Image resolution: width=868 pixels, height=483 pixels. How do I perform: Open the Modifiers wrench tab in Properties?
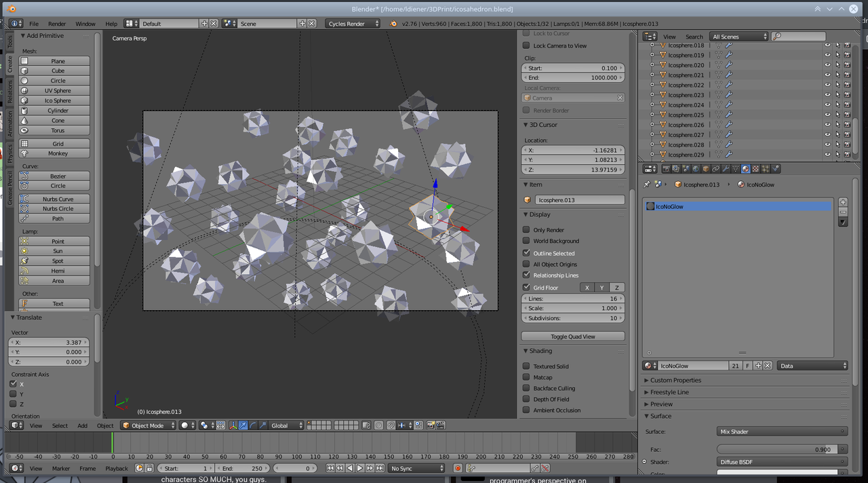coord(726,169)
